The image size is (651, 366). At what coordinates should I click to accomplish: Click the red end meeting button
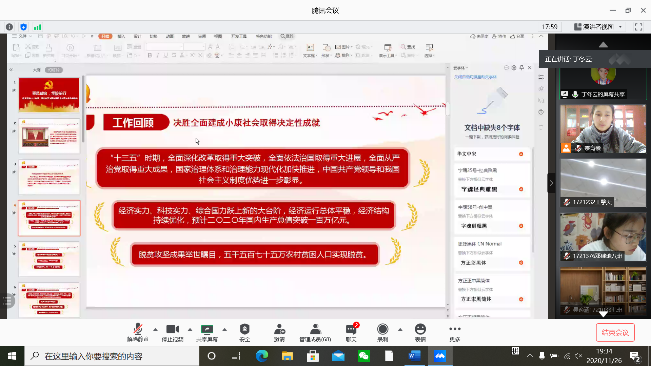tap(615, 332)
